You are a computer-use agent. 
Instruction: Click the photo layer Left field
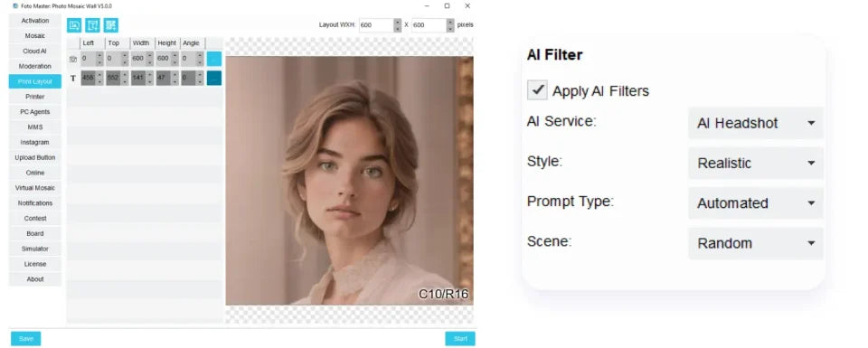[88, 59]
